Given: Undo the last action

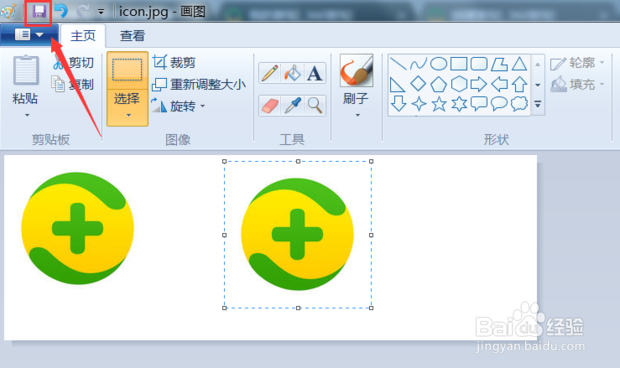Looking at the screenshot, I should (61, 11).
